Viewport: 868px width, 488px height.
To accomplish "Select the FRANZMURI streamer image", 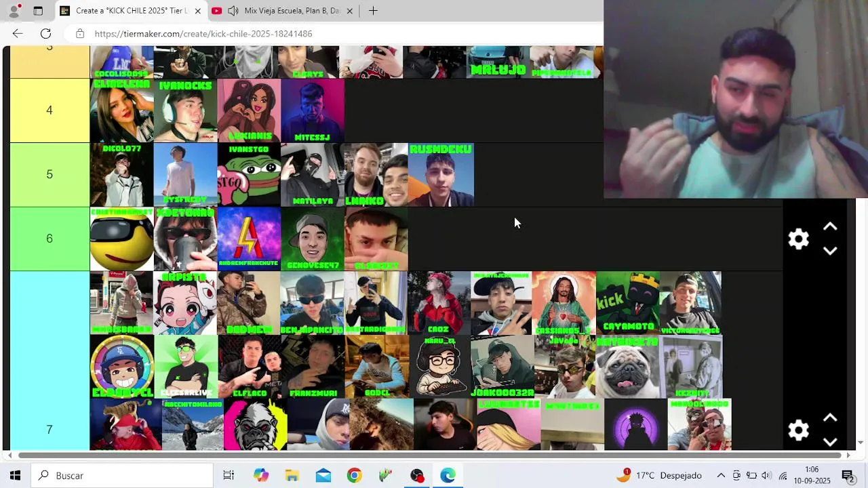I will pyautogui.click(x=313, y=367).
